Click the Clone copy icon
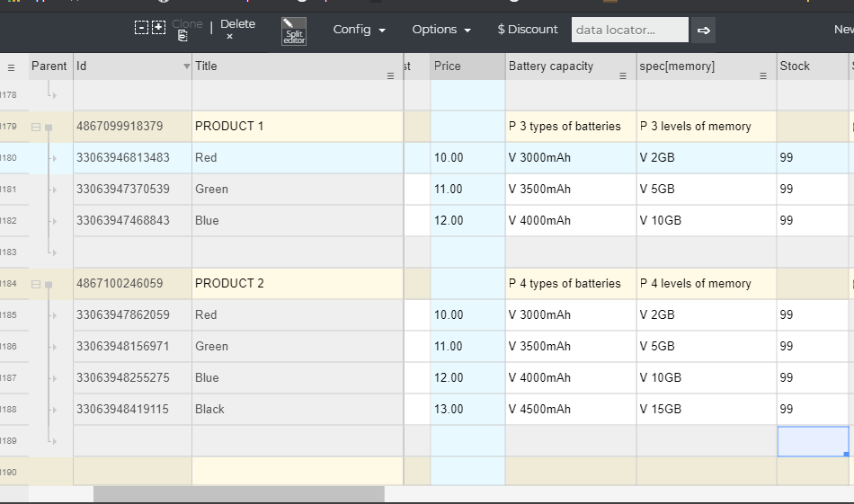 182,36
